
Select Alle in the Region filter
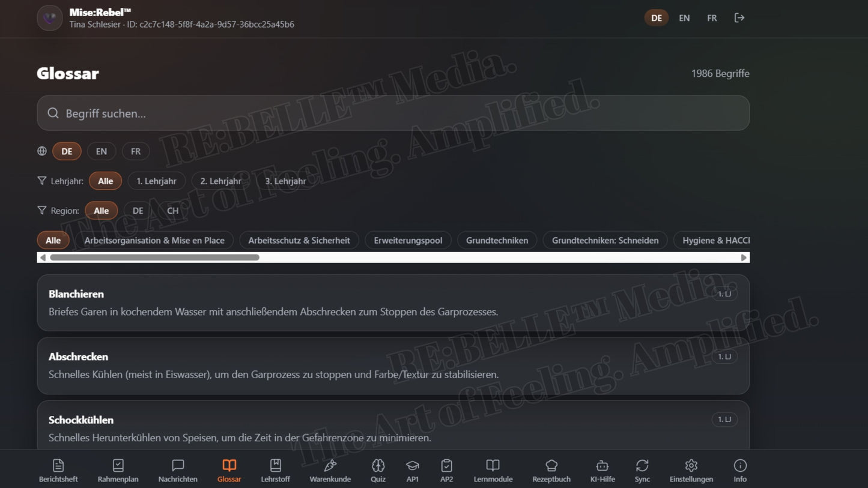point(102,211)
